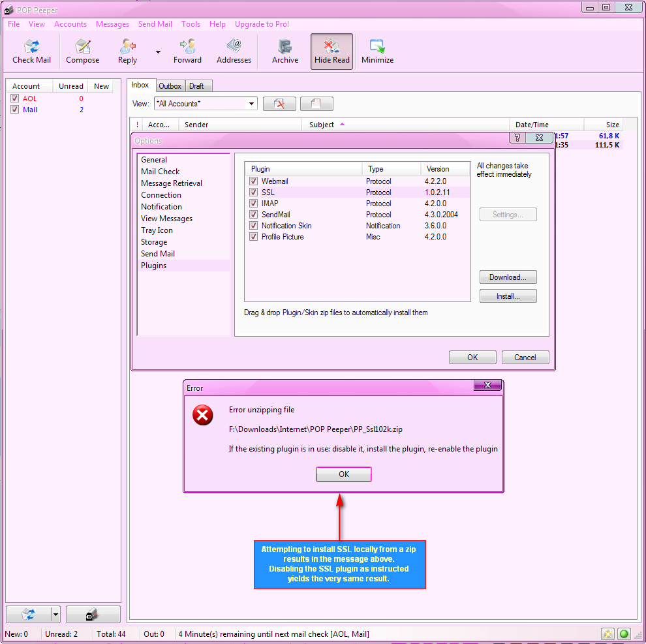Switch to the Outbox tab
The image size is (646, 644).
click(x=170, y=86)
